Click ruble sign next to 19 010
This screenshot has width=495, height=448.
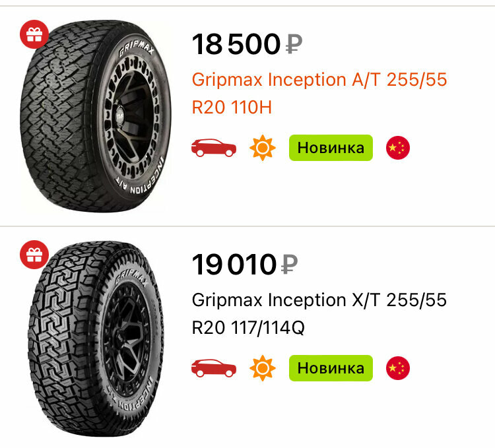coord(289,265)
